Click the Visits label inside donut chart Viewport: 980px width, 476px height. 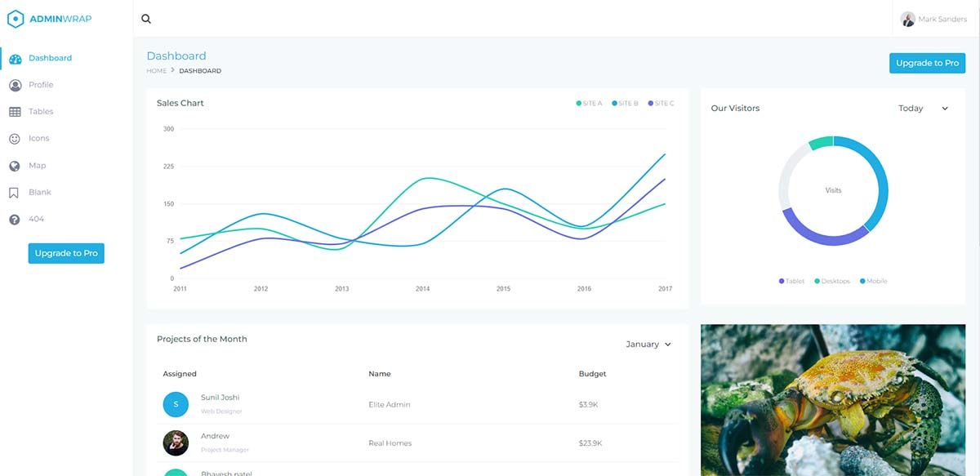pyautogui.click(x=833, y=190)
